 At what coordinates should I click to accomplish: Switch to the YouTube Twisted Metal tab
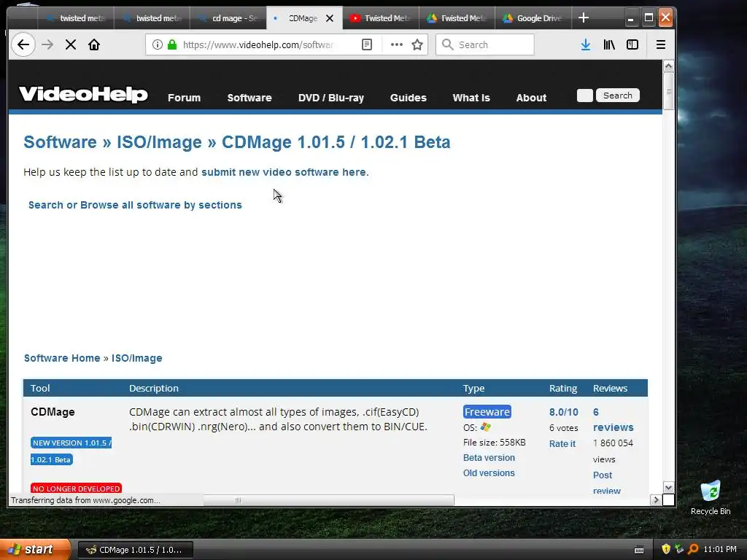click(x=381, y=18)
